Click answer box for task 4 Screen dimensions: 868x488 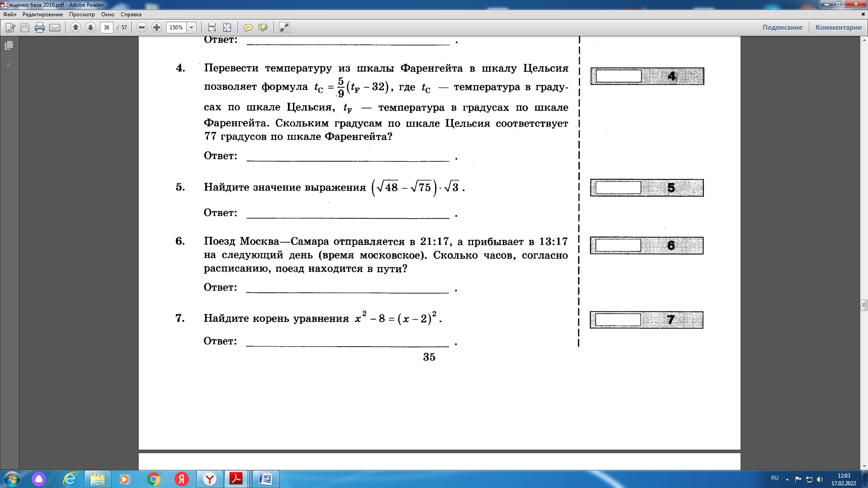(x=618, y=76)
